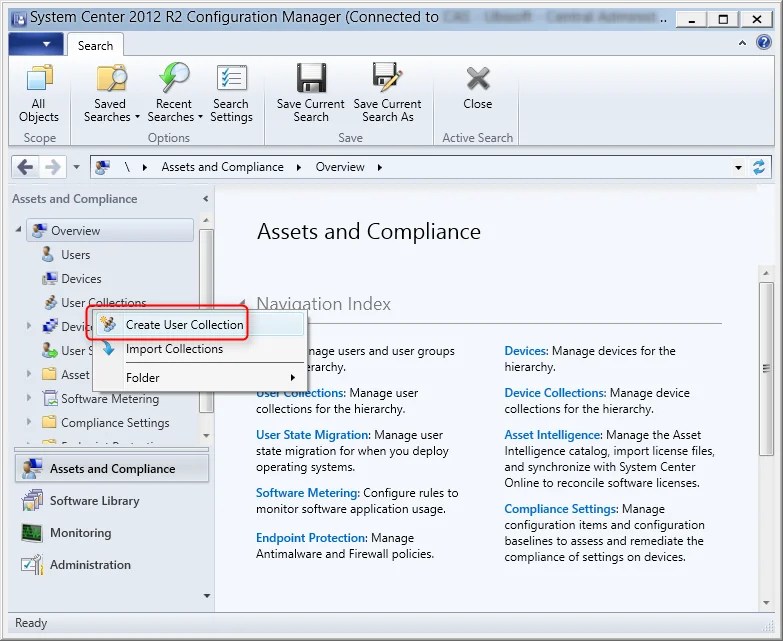Choose Import Collections from context menu

point(200,349)
